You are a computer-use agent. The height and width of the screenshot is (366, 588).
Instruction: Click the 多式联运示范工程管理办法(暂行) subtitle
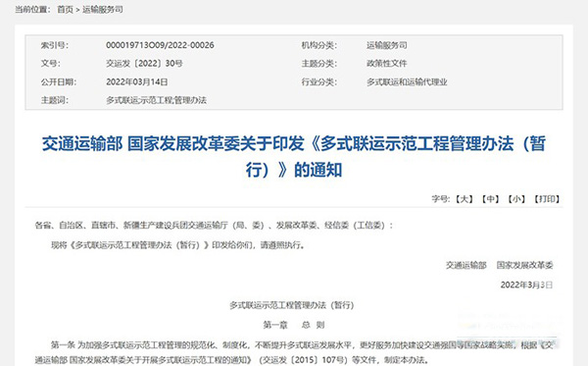[x=292, y=305]
